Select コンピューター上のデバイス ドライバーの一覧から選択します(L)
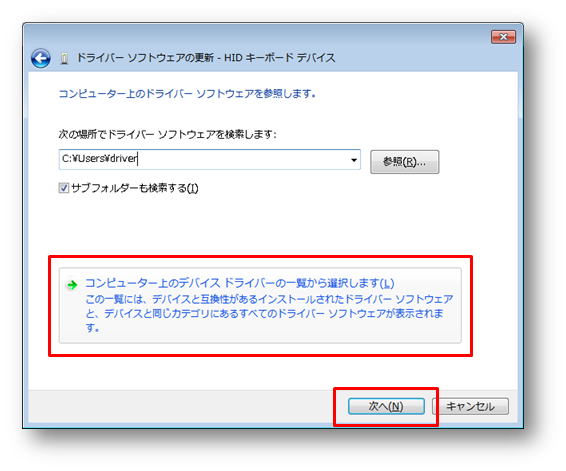566x471 pixels. pyautogui.click(x=240, y=283)
